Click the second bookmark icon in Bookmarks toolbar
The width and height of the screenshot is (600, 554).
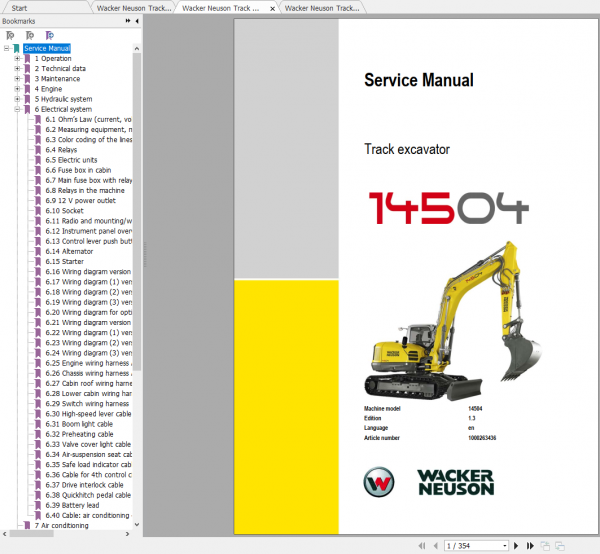click(x=30, y=36)
